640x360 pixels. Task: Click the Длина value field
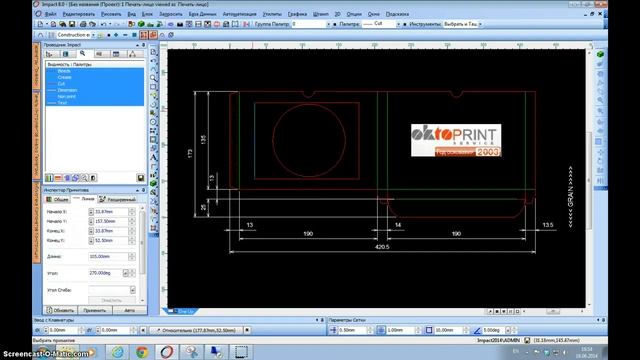coord(109,256)
